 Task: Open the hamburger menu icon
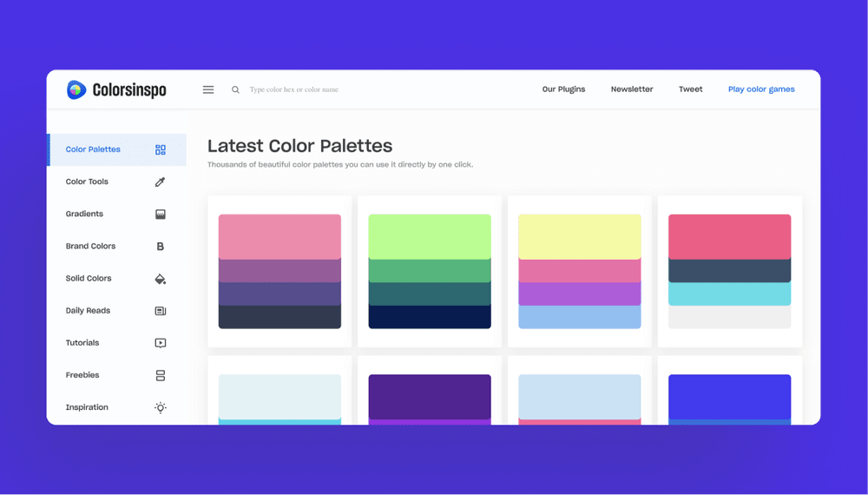tap(208, 89)
